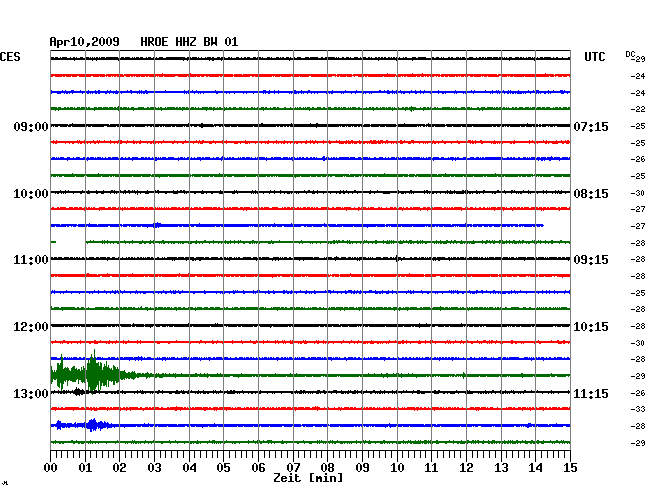The image size is (650, 494).
Task: Select minute label 15 on the time axis
Action: point(570,467)
